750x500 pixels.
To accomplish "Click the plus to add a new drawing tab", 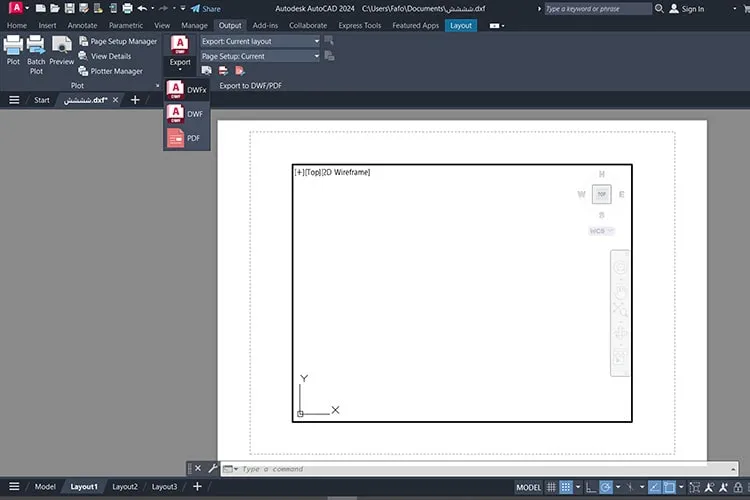I will pyautogui.click(x=135, y=100).
